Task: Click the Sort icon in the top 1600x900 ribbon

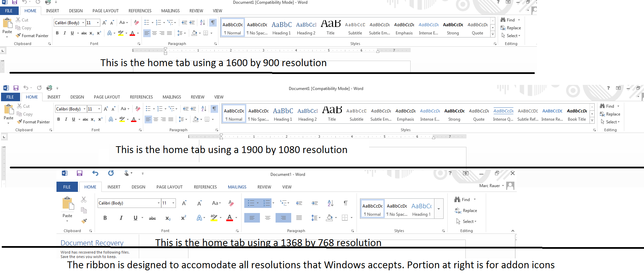Action: [202, 22]
